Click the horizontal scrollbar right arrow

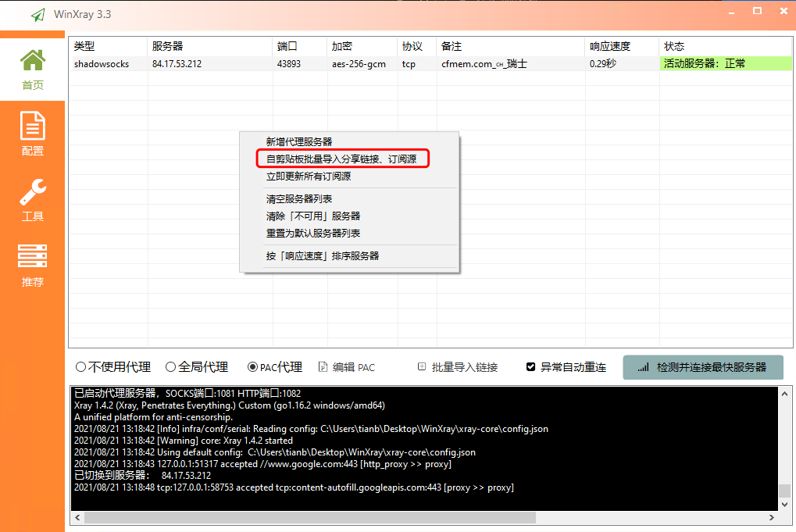[772, 518]
